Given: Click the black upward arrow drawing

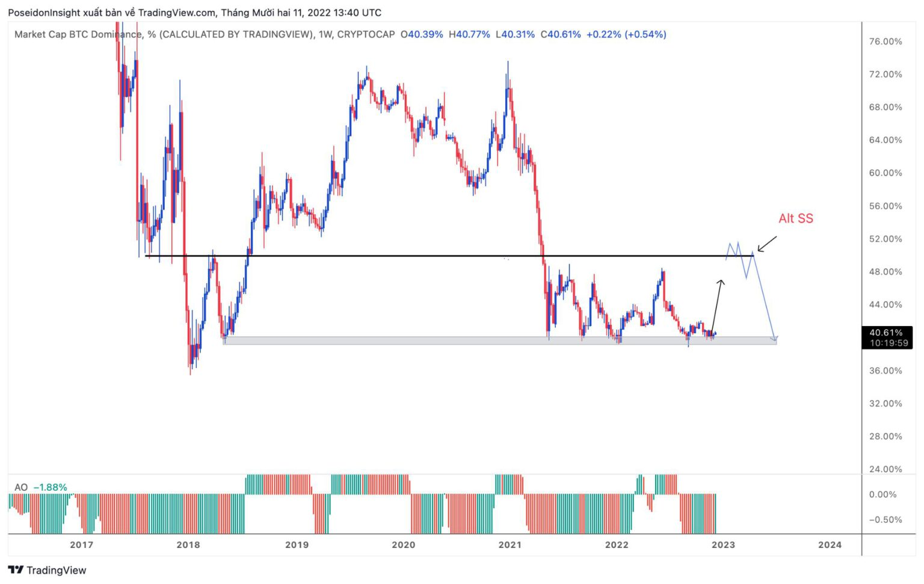Looking at the screenshot, I should (716, 306).
